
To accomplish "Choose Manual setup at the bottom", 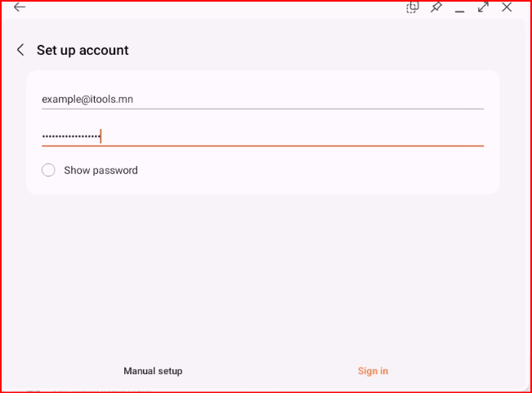I will tap(153, 371).
